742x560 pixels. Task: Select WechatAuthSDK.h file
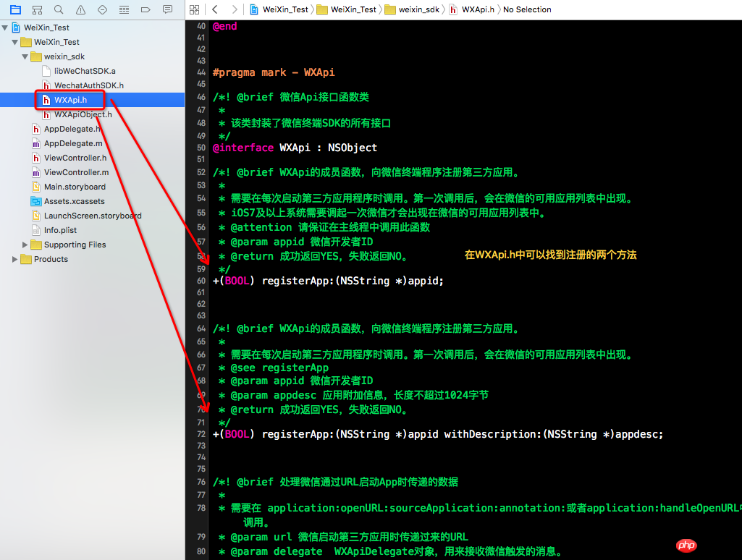pos(89,85)
